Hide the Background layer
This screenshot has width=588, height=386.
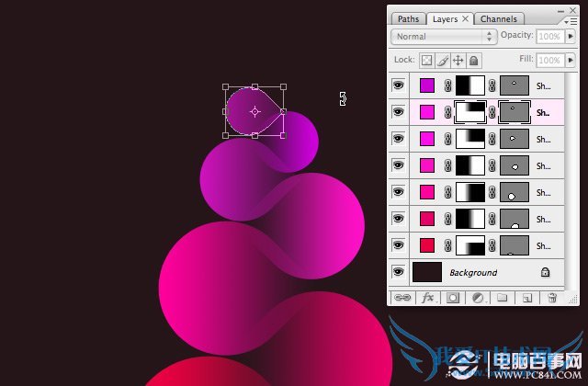(x=398, y=272)
